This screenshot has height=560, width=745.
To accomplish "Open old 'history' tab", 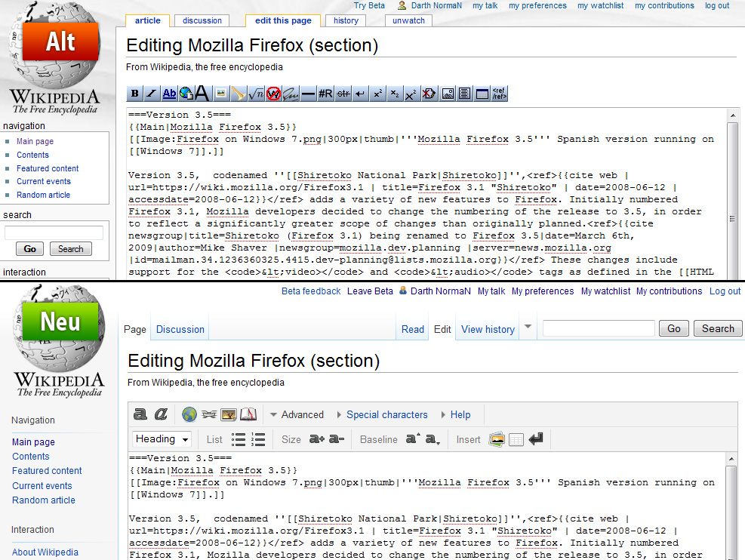I will (x=346, y=20).
